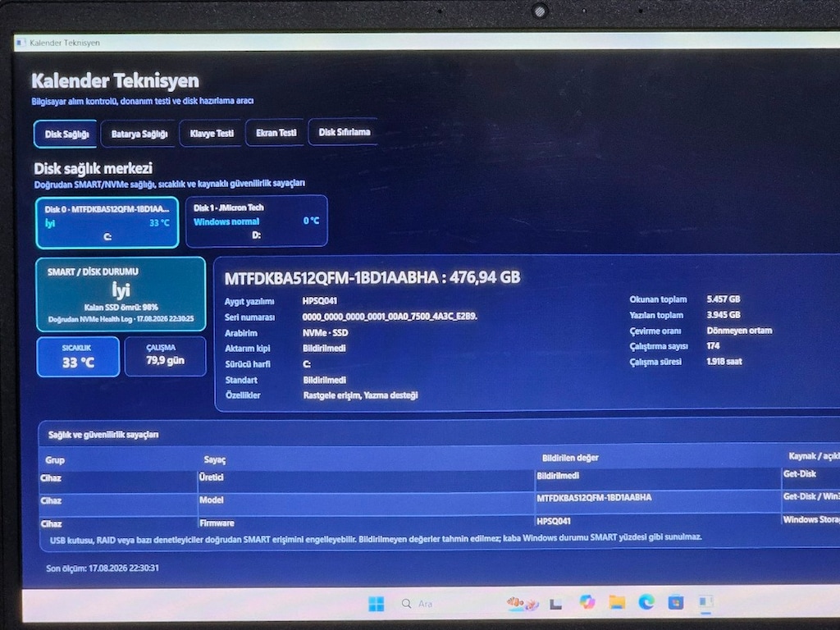Screen dimensions: 840x630
Task: Click the Çalıştırma sayısı 174 value
Action: click(x=713, y=345)
